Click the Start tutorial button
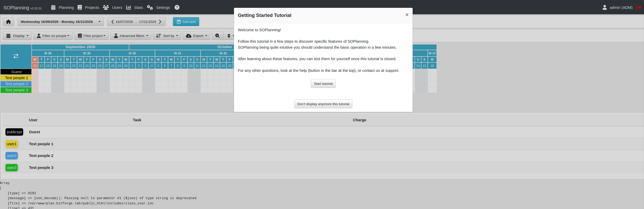This screenshot has width=644, height=209. pyautogui.click(x=323, y=84)
